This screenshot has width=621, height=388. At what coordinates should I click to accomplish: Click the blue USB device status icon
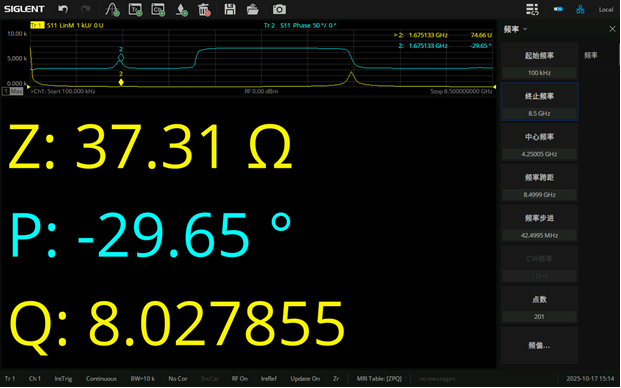pyautogui.click(x=558, y=9)
